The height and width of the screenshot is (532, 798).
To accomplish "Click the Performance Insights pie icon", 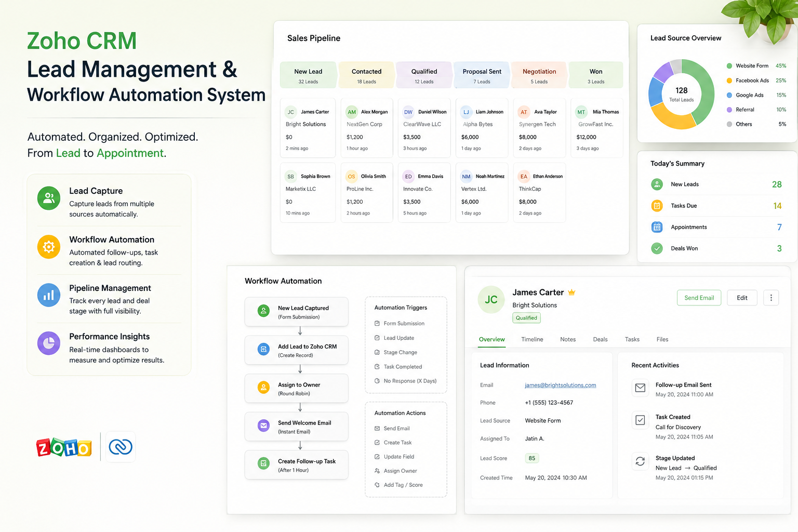I will click(49, 343).
